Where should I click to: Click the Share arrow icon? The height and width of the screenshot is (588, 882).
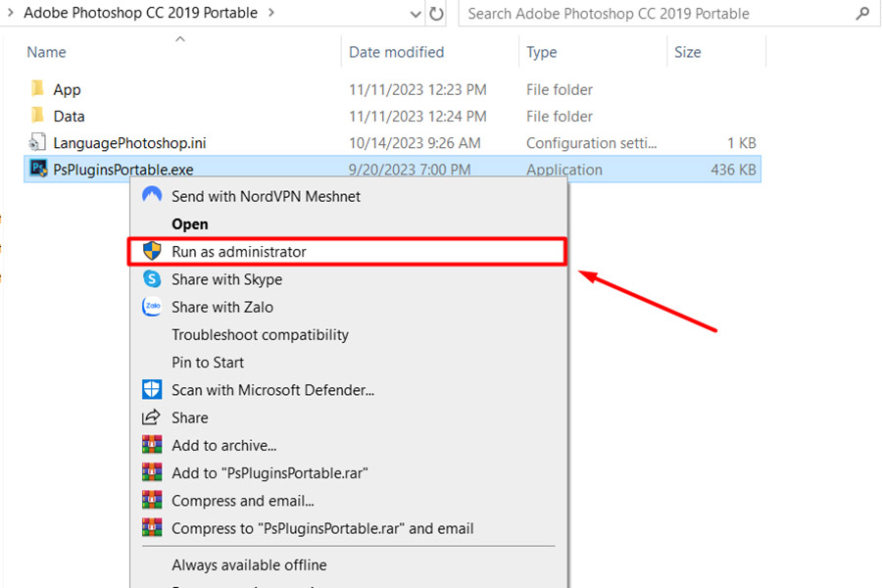coord(151,416)
